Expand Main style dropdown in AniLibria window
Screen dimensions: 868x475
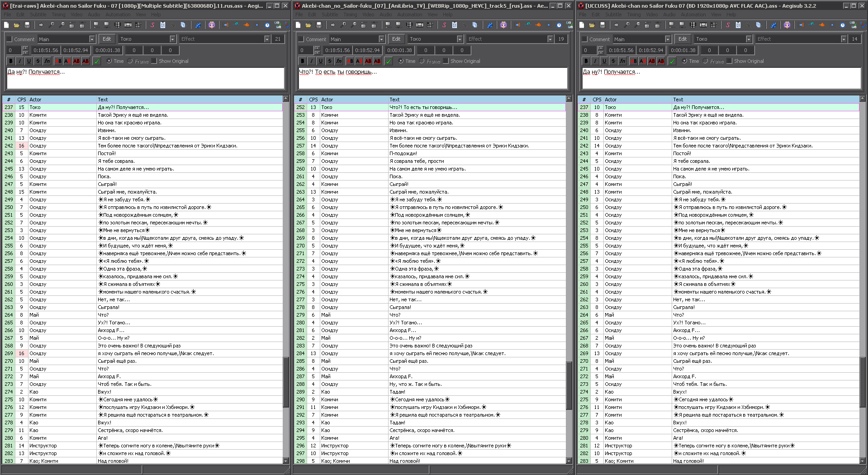[x=381, y=39]
